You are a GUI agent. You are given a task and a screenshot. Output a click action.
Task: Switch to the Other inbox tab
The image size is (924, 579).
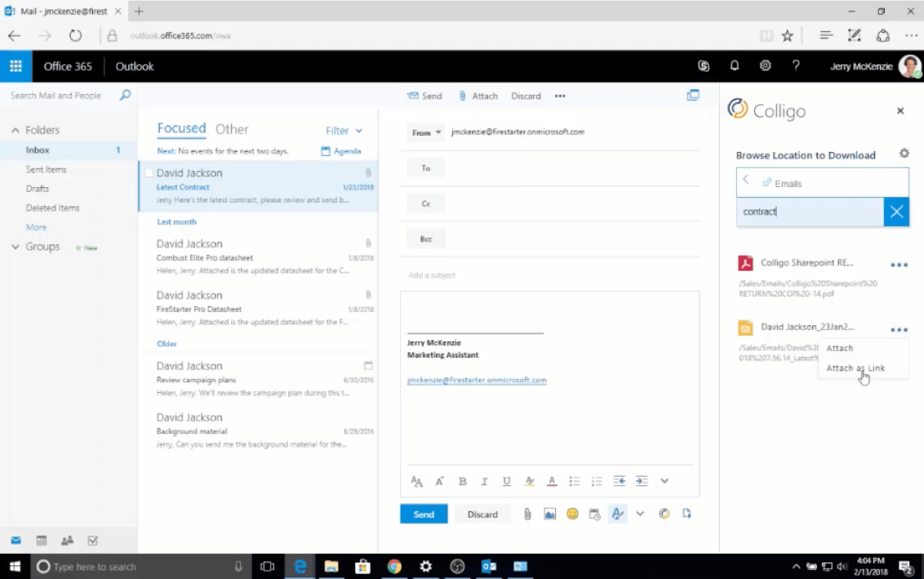[x=232, y=129]
